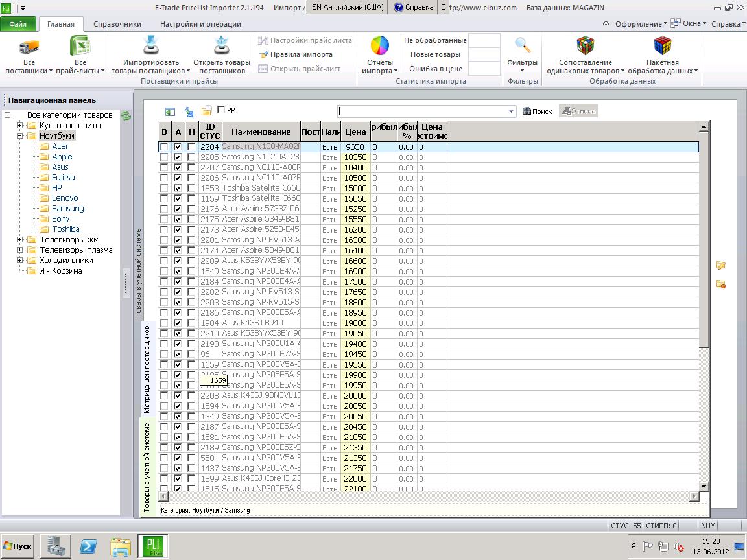747x560 pixels.
Task: Open the Все поставщики truck icon
Action: click(x=29, y=47)
